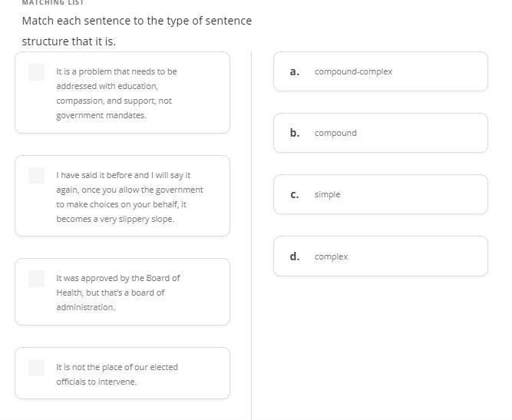Click the letter 'a.' label

pos(294,71)
